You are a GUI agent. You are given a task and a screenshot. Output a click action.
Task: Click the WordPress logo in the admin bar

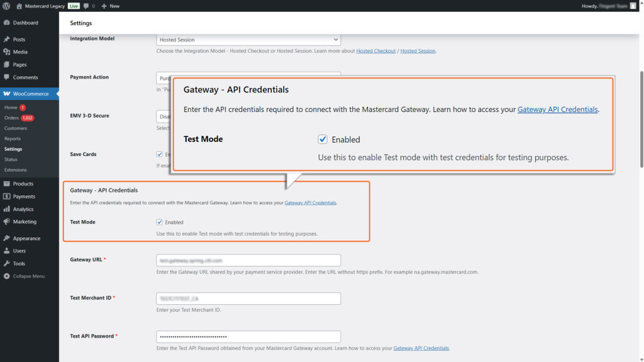pos(6,6)
